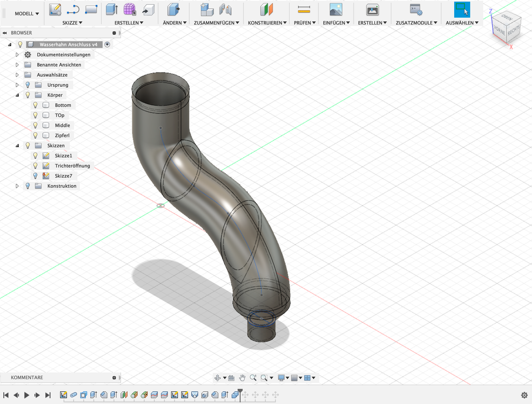This screenshot has width=532, height=404.
Task: Click the Create Sketch tool icon
Action: [55, 10]
